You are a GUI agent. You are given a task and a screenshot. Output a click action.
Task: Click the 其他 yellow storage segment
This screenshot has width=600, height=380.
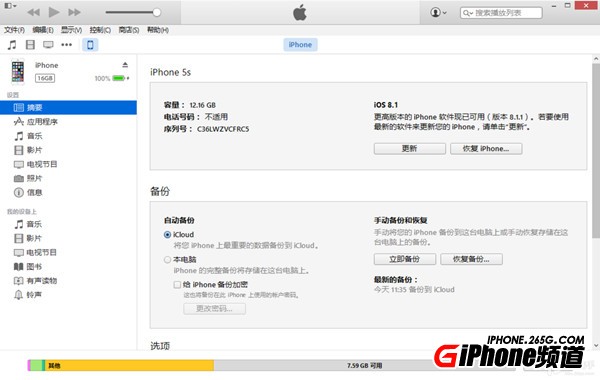(129, 365)
